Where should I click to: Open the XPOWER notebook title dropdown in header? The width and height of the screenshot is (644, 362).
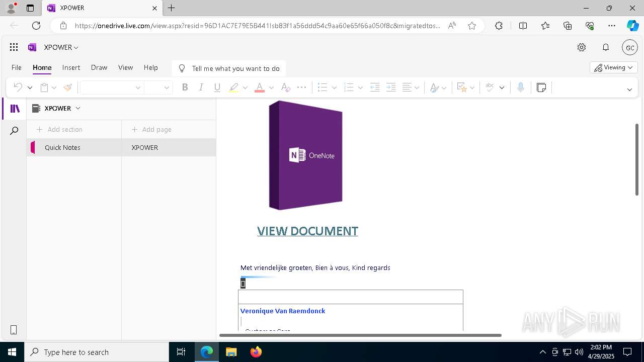(61, 47)
